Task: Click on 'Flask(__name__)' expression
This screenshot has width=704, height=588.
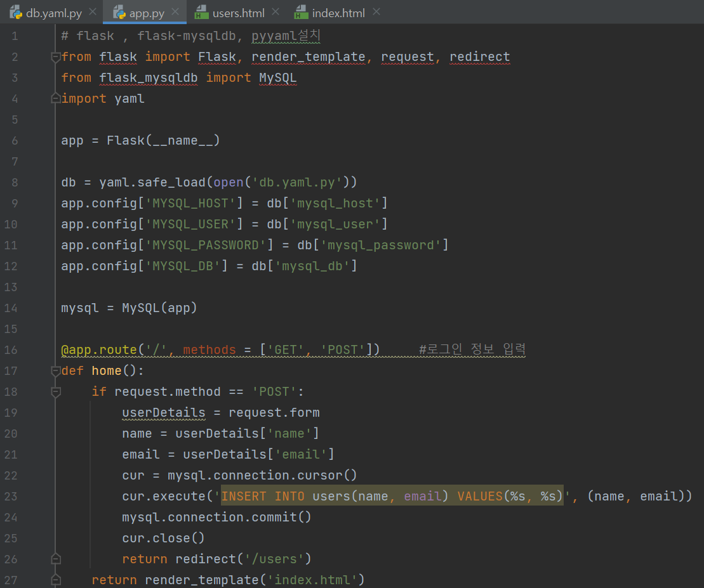Action: click(x=163, y=140)
